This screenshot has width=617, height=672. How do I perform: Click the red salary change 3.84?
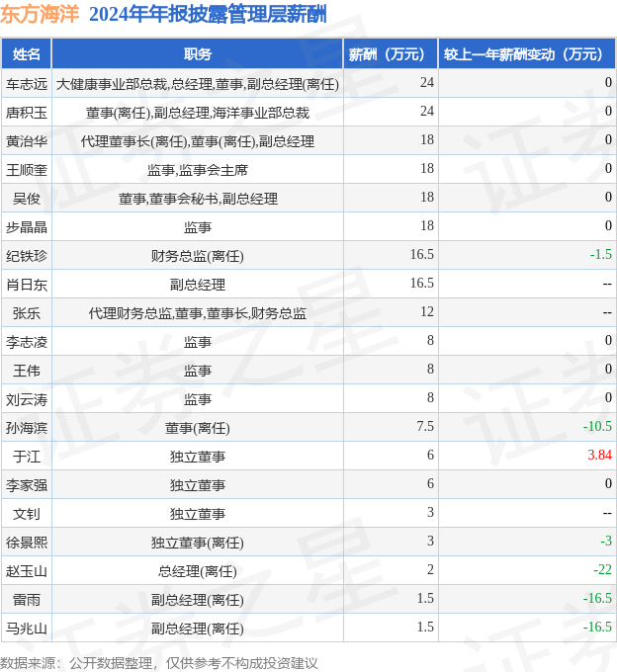click(600, 455)
